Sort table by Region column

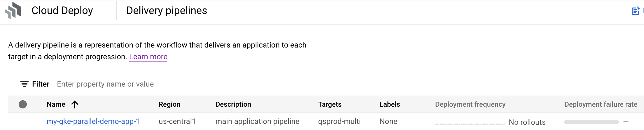pyautogui.click(x=169, y=104)
